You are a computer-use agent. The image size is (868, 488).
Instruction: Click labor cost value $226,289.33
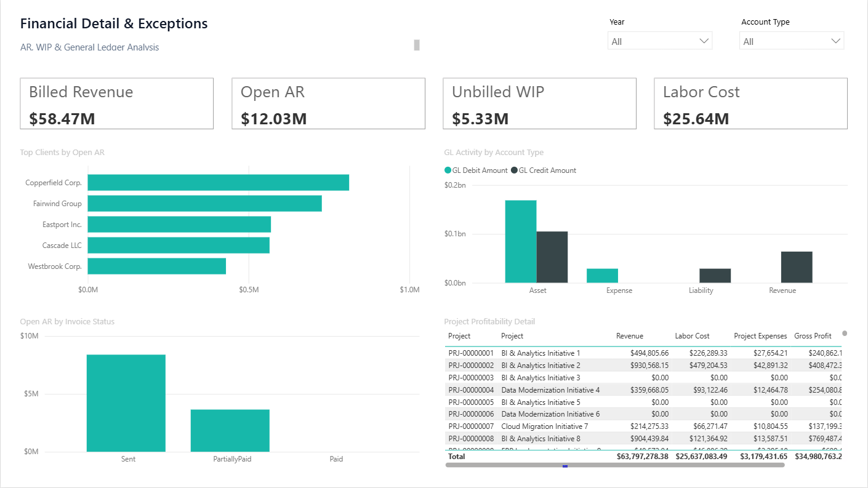[x=708, y=353]
